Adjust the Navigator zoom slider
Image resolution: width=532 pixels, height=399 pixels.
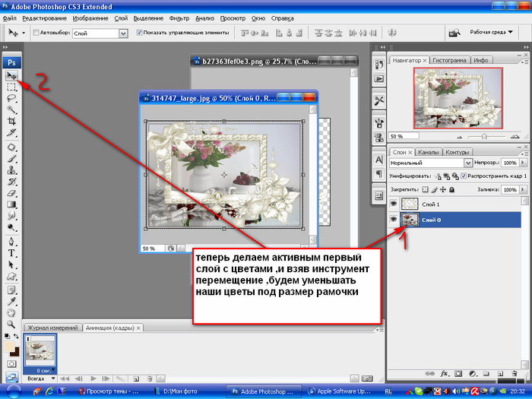pos(484,136)
